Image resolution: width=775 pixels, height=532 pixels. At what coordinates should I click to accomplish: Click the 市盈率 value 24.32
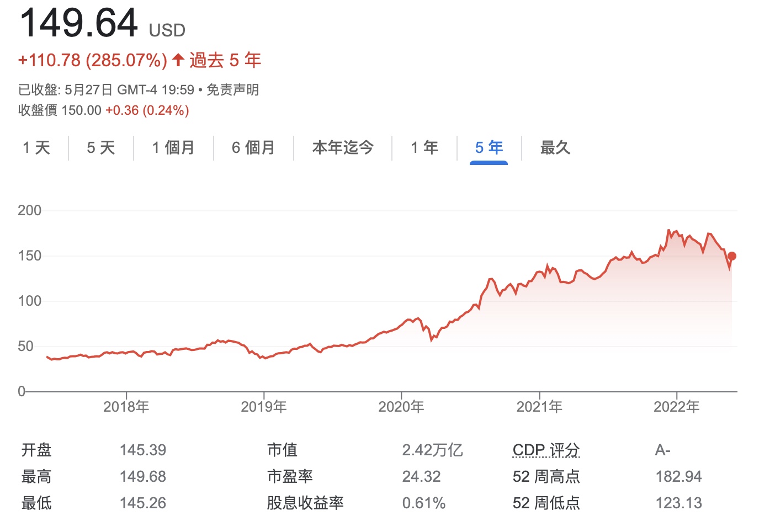pyautogui.click(x=421, y=476)
